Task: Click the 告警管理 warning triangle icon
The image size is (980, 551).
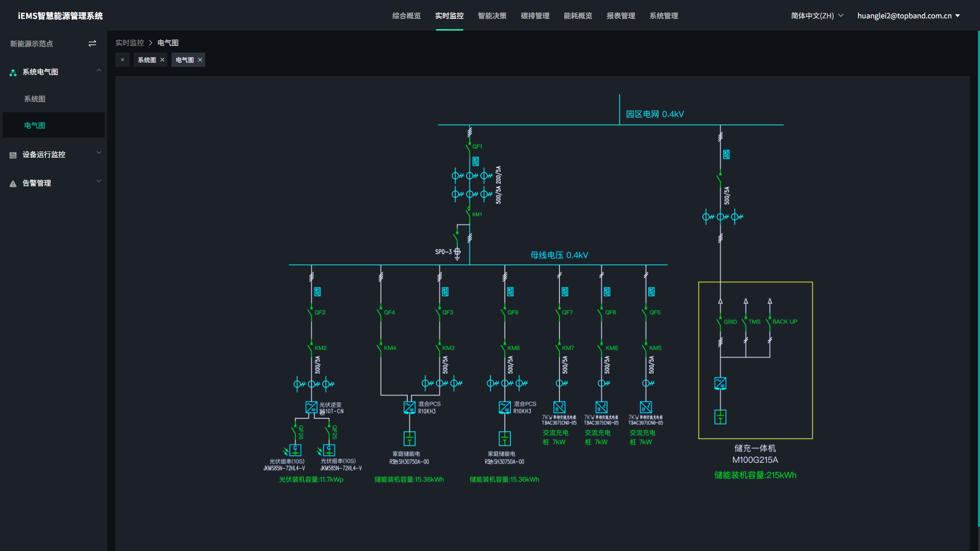Action: click(x=13, y=184)
